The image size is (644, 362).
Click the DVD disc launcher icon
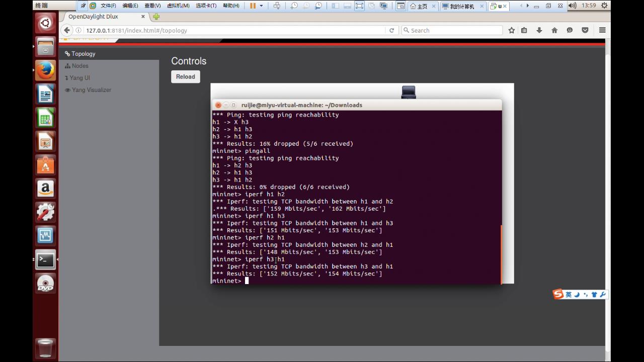45,283
